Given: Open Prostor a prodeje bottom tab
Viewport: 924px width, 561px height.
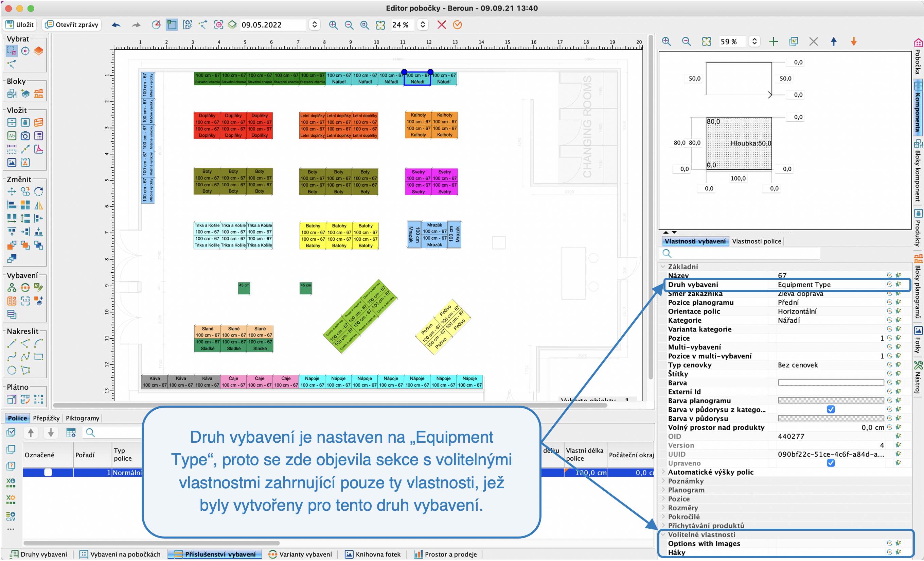Looking at the screenshot, I should pyautogui.click(x=445, y=554).
